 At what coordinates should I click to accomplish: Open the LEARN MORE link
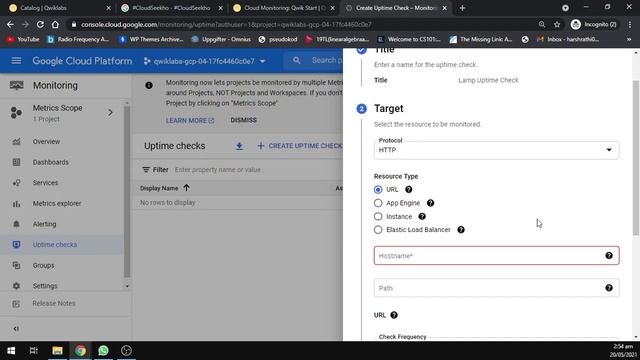coord(190,120)
